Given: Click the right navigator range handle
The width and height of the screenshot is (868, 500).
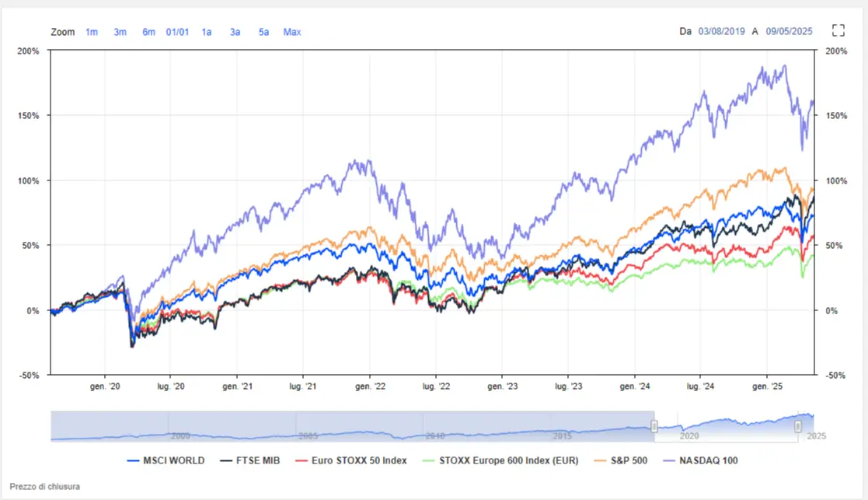Looking at the screenshot, I should point(798,426).
